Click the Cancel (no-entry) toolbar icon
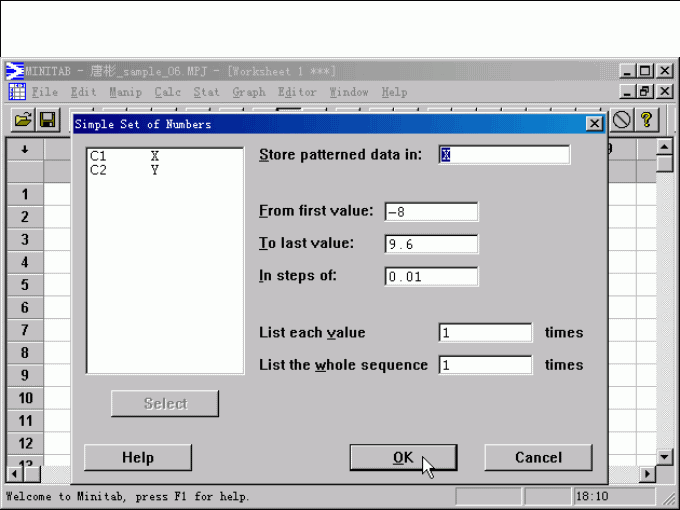 tap(622, 120)
